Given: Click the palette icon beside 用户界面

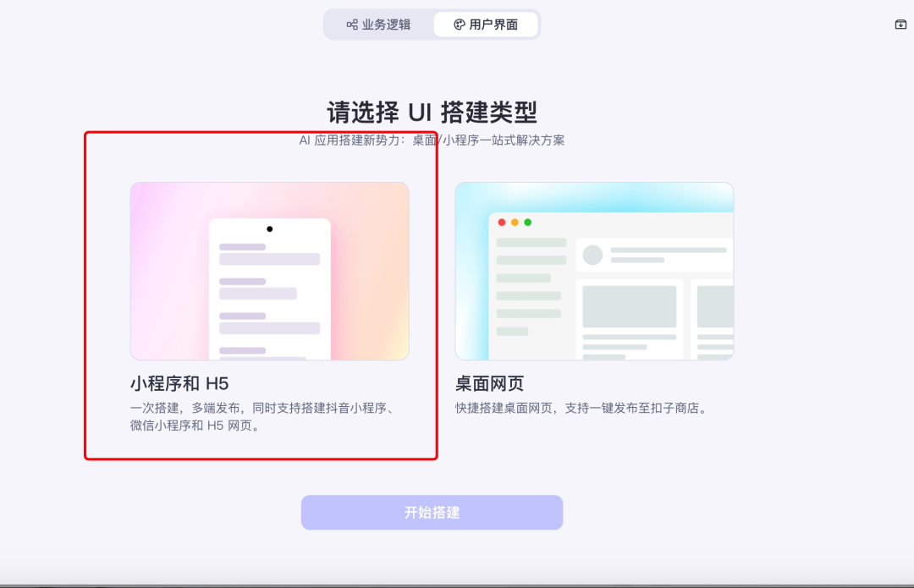Looking at the screenshot, I should click(460, 25).
